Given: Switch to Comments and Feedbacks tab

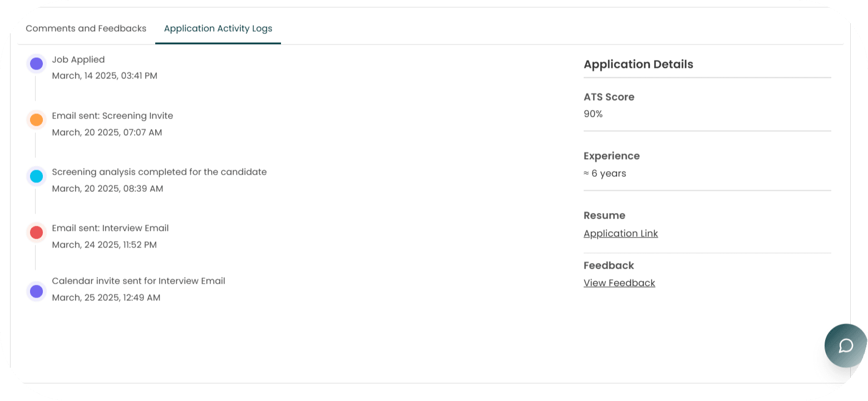Looking at the screenshot, I should coord(86,28).
